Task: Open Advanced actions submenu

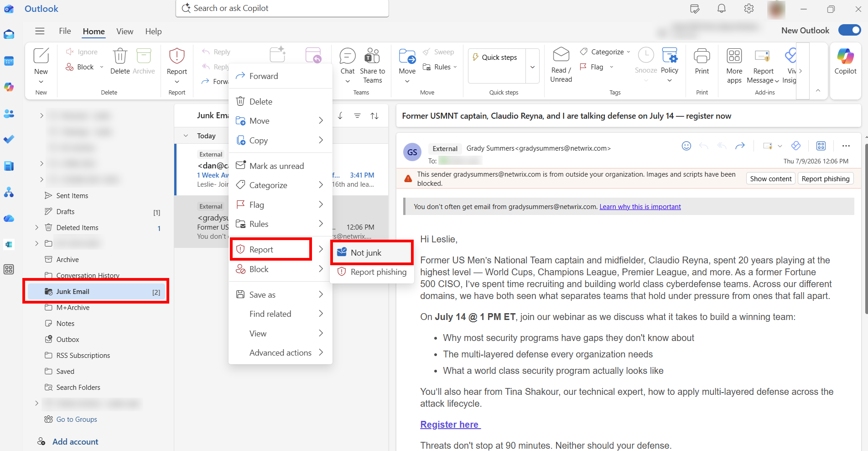Action: click(280, 353)
